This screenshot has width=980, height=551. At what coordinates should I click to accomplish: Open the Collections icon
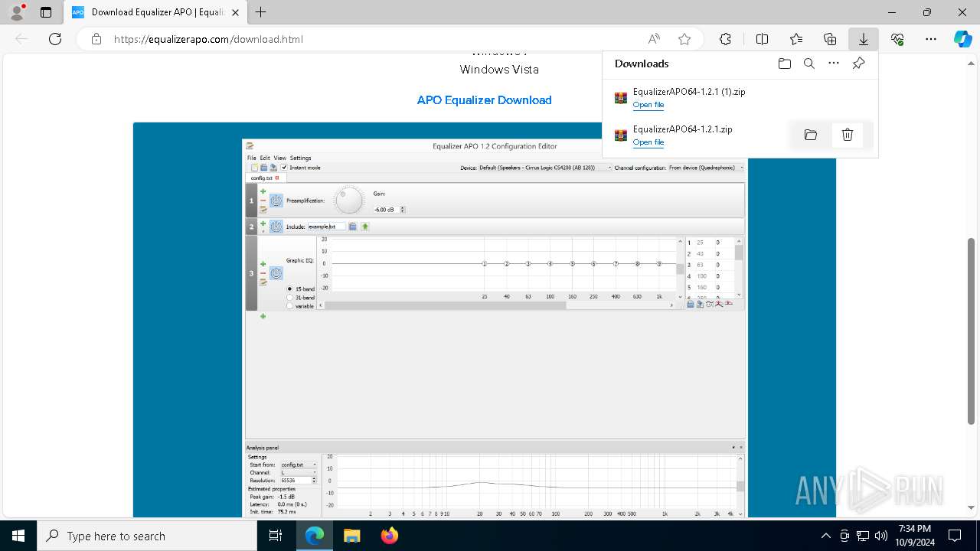(x=830, y=39)
